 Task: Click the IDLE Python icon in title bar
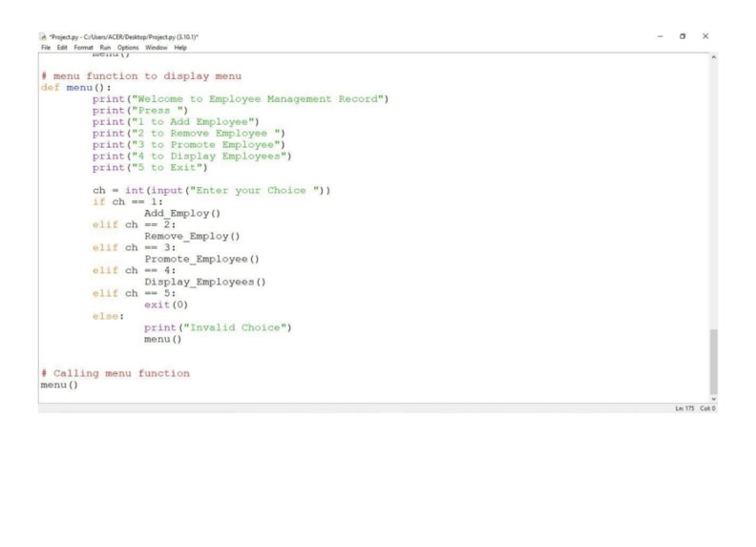43,36
